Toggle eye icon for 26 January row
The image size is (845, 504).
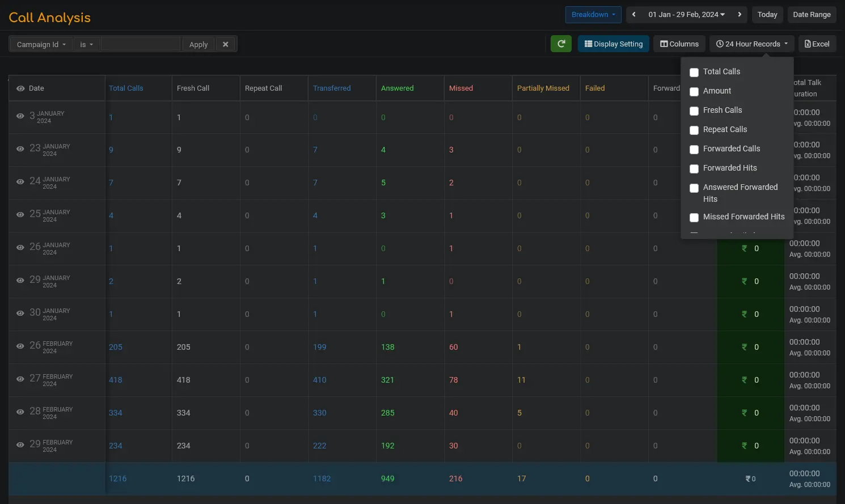click(20, 248)
